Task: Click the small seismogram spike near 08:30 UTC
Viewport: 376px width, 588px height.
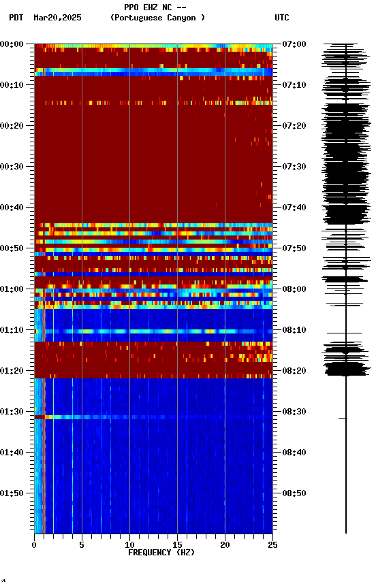Action: (343, 418)
